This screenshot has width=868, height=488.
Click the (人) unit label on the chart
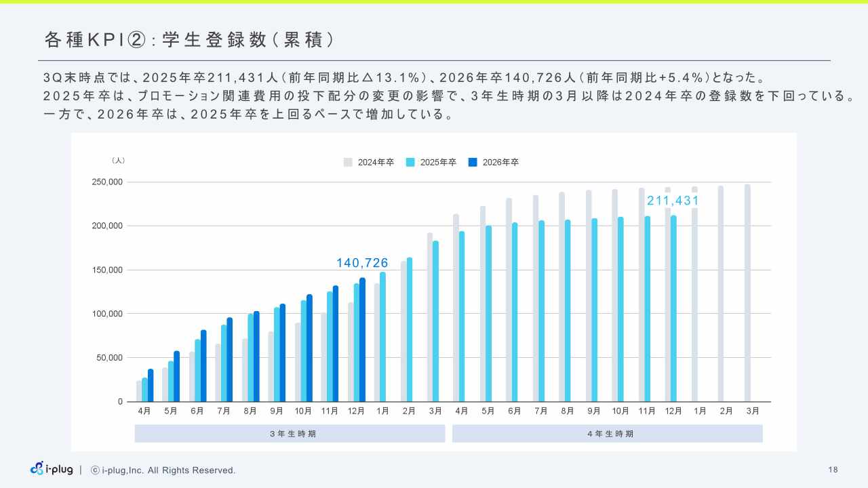[118, 161]
